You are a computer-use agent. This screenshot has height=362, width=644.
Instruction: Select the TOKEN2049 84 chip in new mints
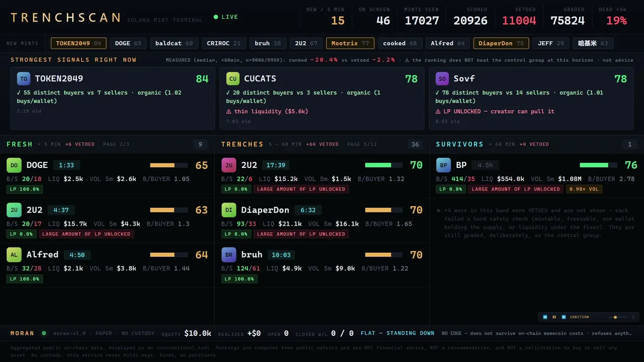click(x=78, y=43)
